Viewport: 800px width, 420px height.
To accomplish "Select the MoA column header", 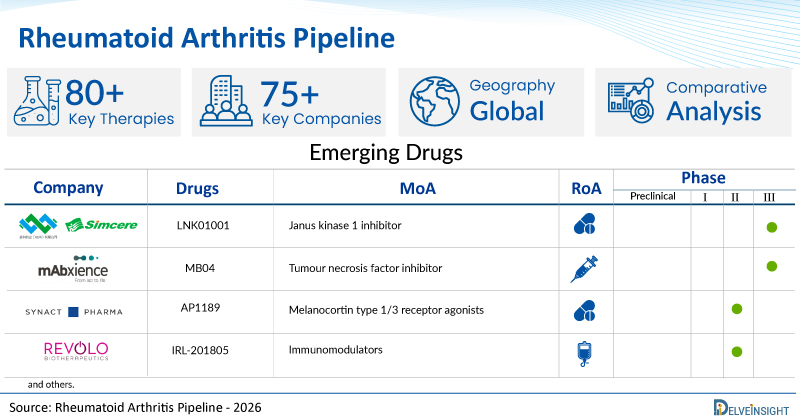I will click(x=415, y=187).
